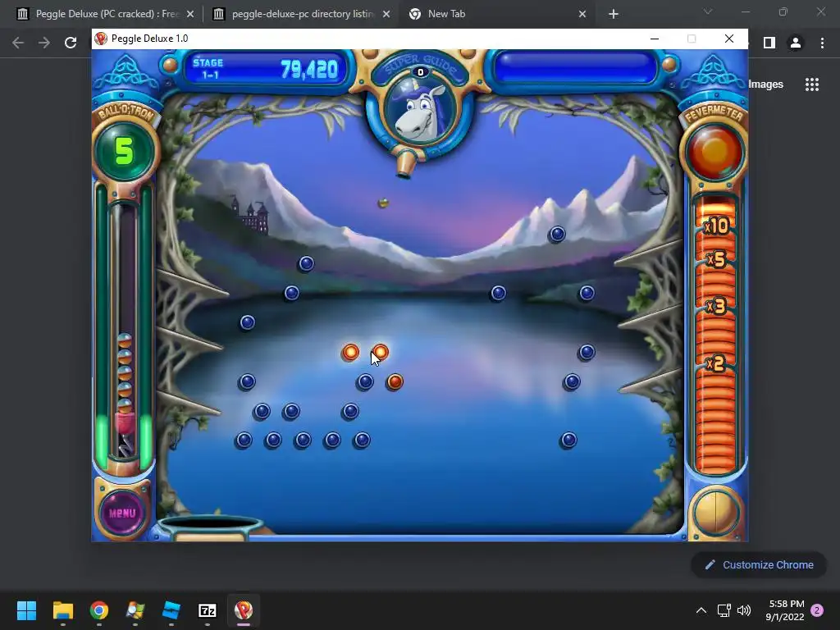Click the orange peg under the mouse cursor

pos(380,352)
